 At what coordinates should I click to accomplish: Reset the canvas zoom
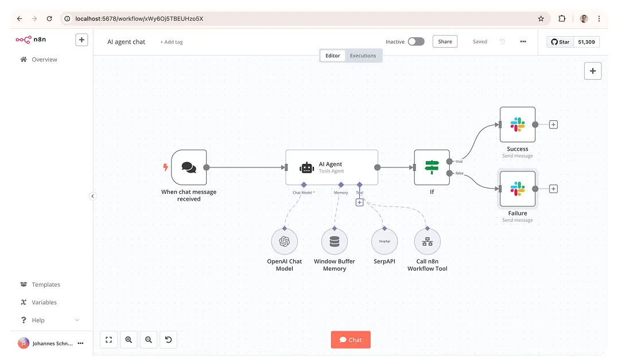(168, 339)
